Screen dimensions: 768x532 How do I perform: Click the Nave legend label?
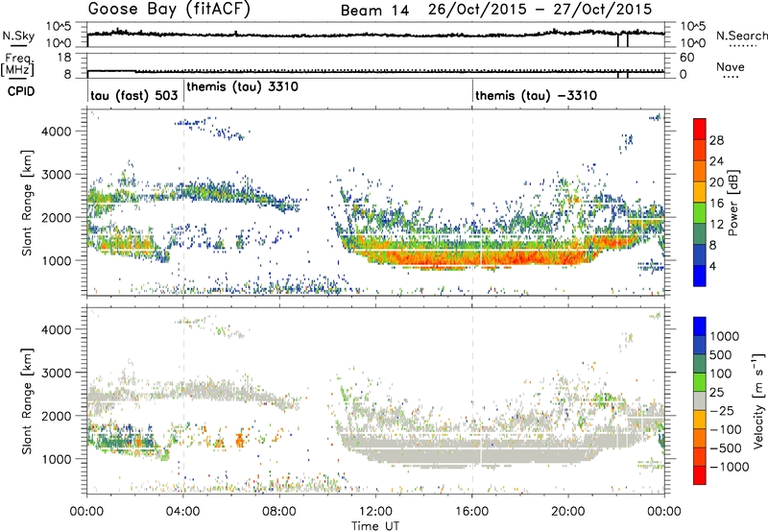pyautogui.click(x=731, y=66)
